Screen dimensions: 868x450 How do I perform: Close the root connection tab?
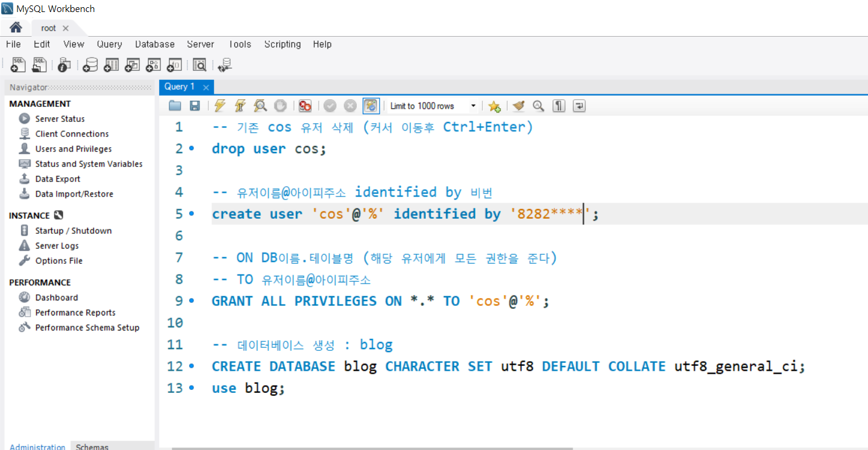click(x=65, y=28)
